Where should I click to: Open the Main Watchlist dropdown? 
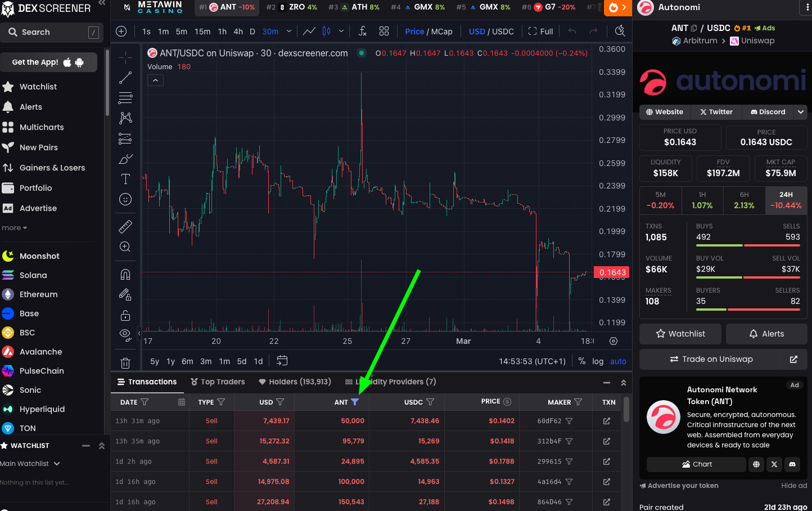[30, 464]
